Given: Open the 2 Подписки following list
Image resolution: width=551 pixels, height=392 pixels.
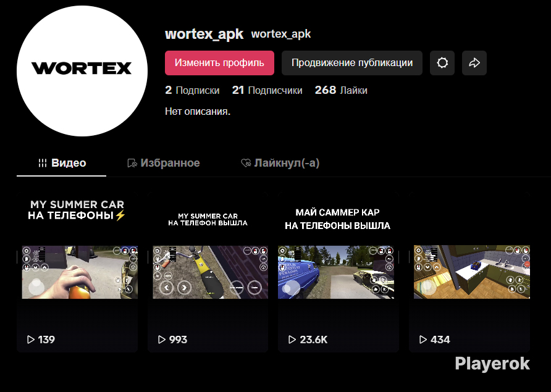Looking at the screenshot, I should [192, 90].
